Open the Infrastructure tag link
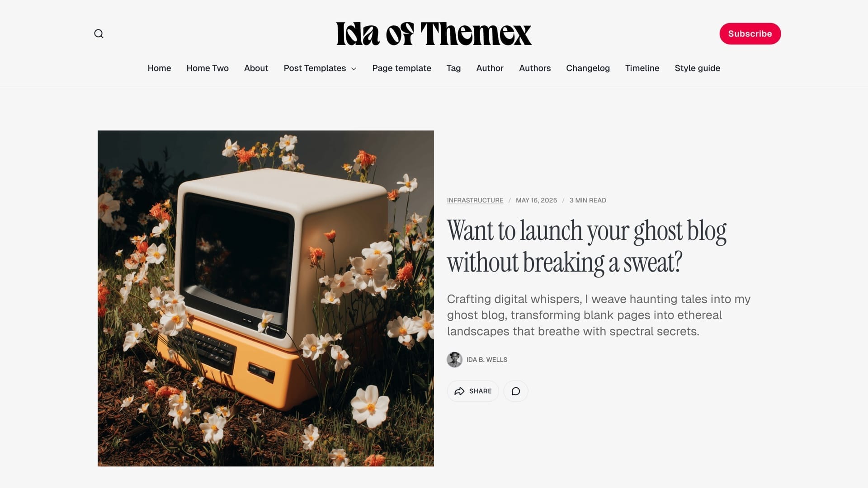The width and height of the screenshot is (868, 488). click(x=475, y=200)
